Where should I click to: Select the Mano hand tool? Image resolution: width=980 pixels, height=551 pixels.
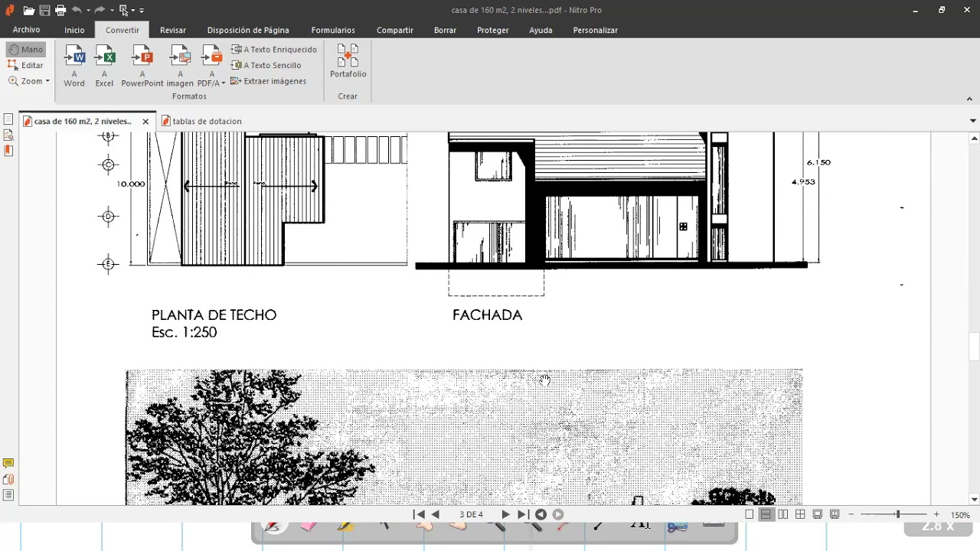[26, 50]
